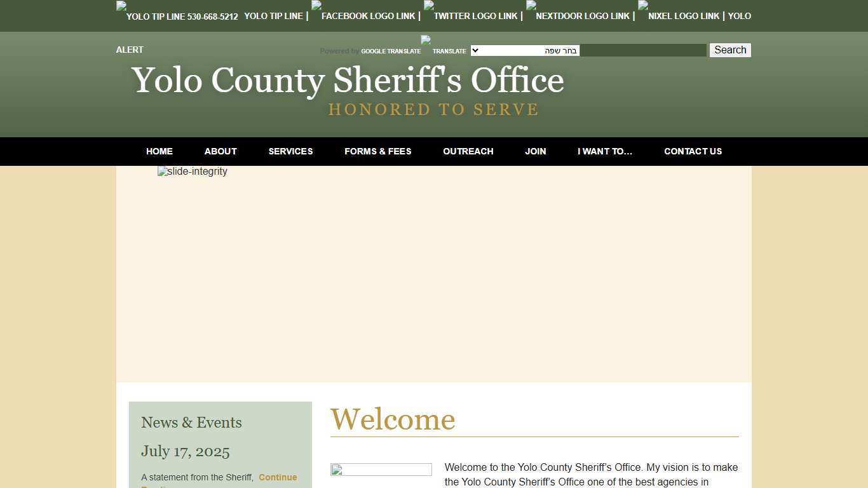This screenshot has width=868, height=488.
Task: Open the language selection dropdown
Action: (x=524, y=50)
